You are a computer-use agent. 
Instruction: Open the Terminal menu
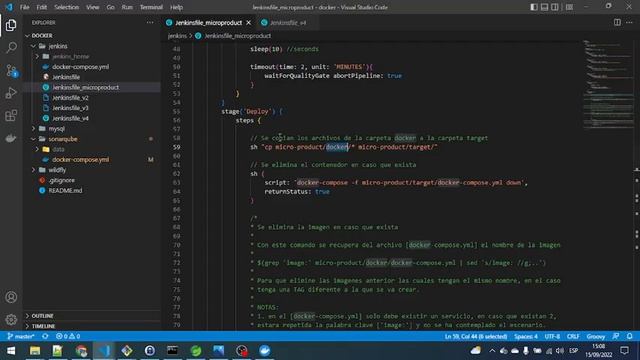pyautogui.click(x=151, y=7)
